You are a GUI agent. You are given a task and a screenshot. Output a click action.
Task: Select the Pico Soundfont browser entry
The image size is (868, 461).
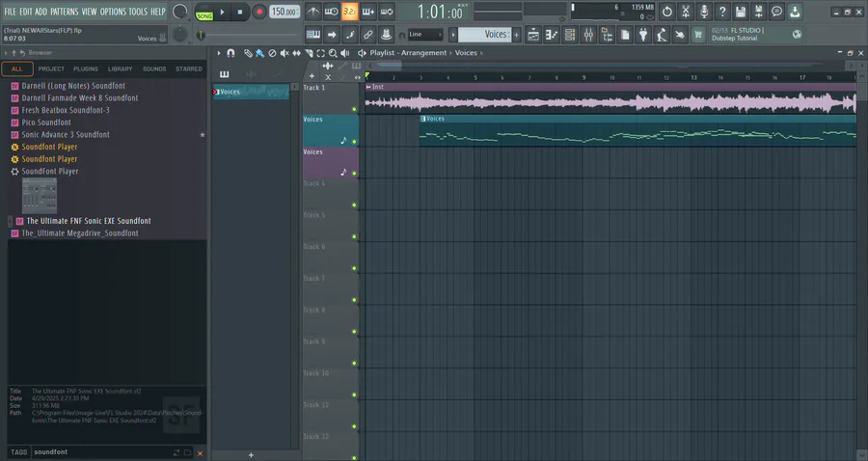coord(46,122)
